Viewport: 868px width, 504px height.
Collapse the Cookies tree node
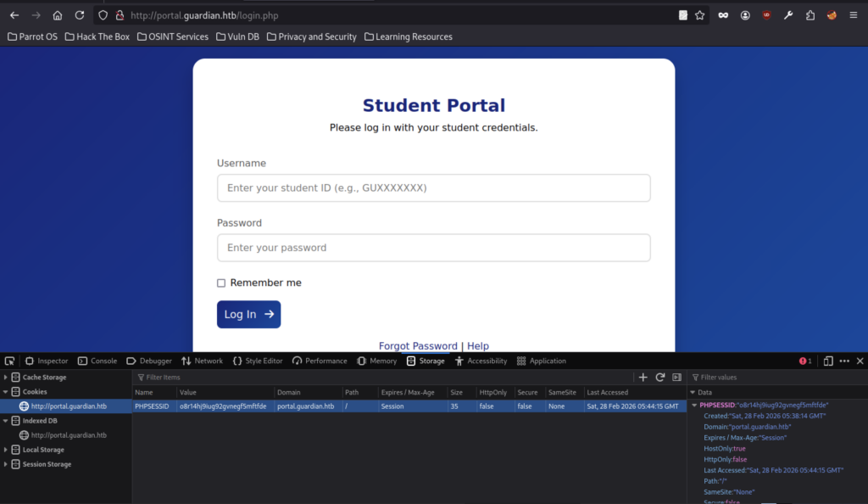6,392
